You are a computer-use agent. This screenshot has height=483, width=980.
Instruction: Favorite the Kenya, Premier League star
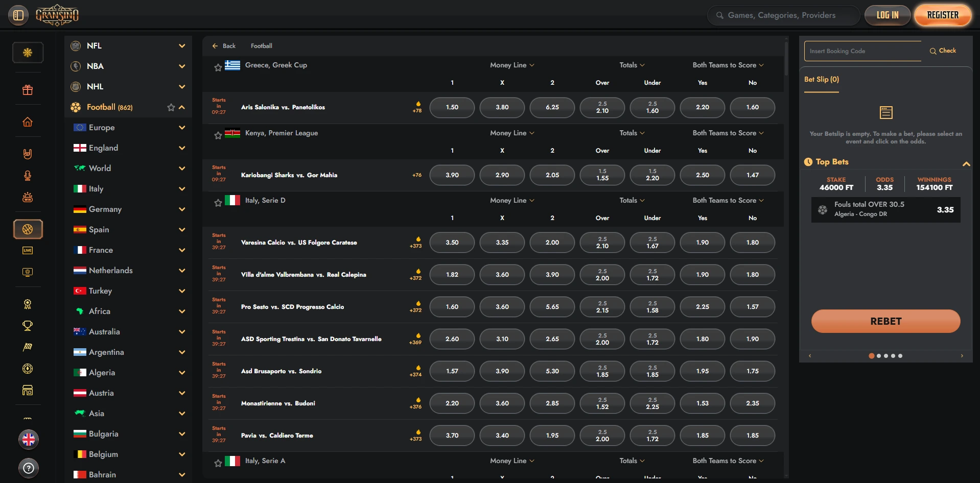(218, 135)
